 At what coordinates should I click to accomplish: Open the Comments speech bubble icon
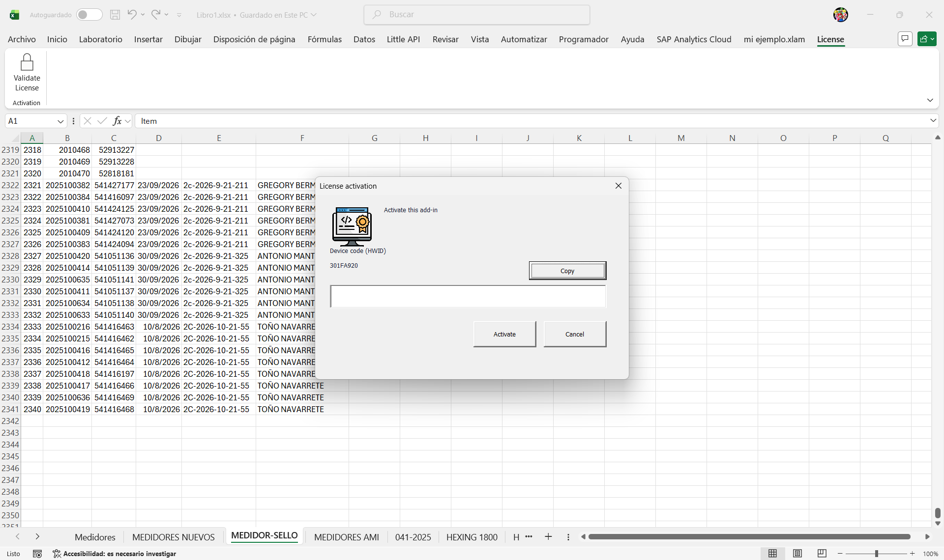[x=905, y=39]
